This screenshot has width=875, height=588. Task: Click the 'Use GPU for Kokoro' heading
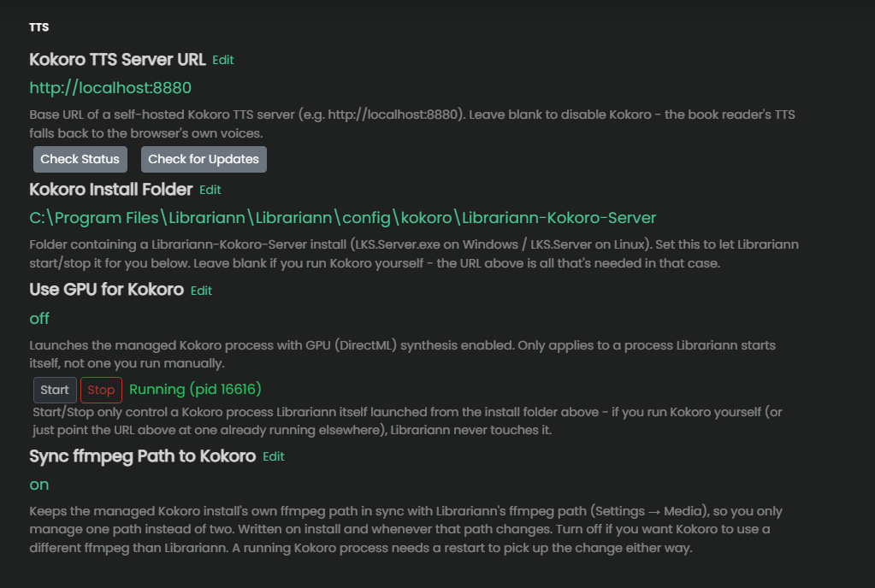tap(107, 290)
